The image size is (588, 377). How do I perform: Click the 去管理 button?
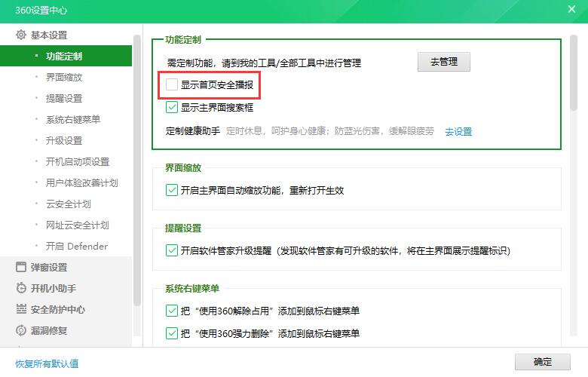click(444, 62)
